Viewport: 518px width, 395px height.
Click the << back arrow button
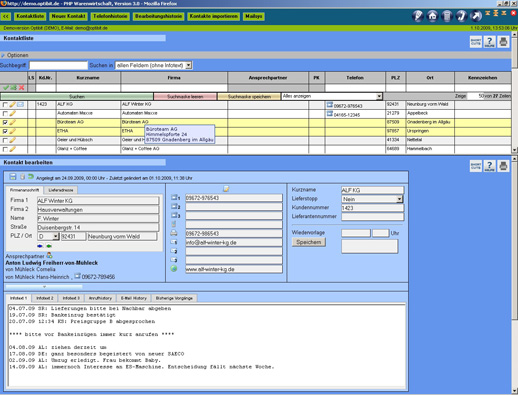[x=6, y=16]
